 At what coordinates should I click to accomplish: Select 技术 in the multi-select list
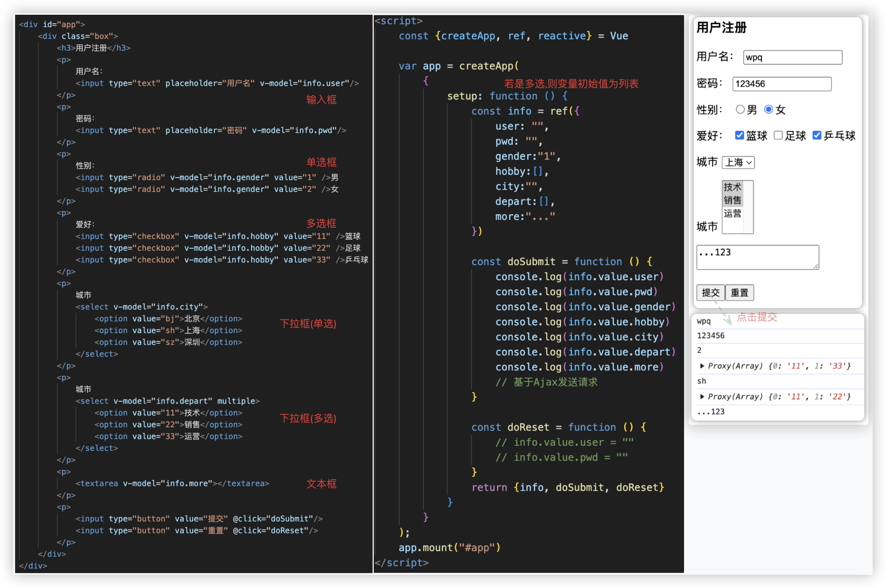732,187
